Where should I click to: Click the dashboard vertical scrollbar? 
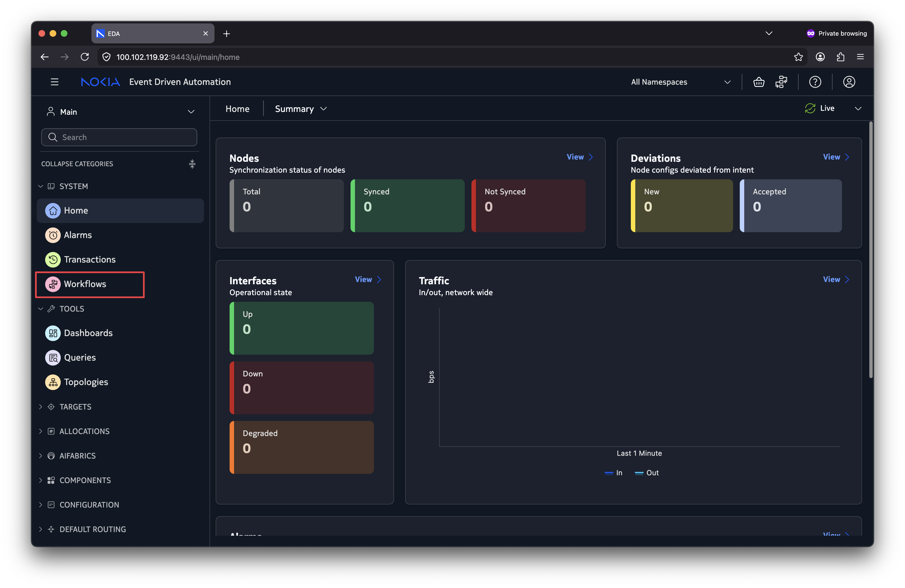coord(871,249)
